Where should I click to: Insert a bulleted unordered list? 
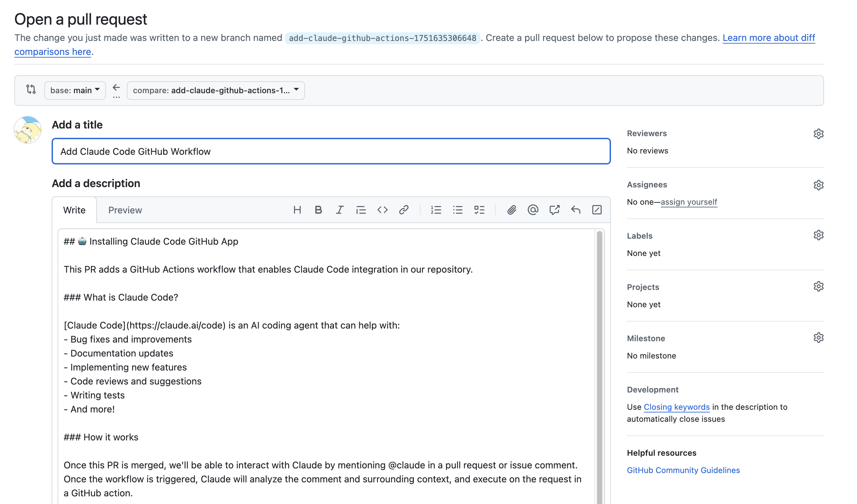[458, 210]
